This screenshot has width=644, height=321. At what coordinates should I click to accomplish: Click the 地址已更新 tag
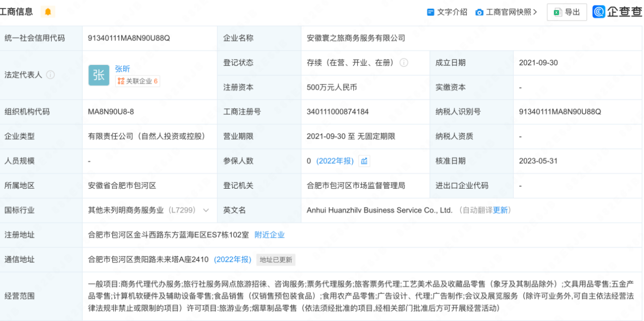pos(276,260)
